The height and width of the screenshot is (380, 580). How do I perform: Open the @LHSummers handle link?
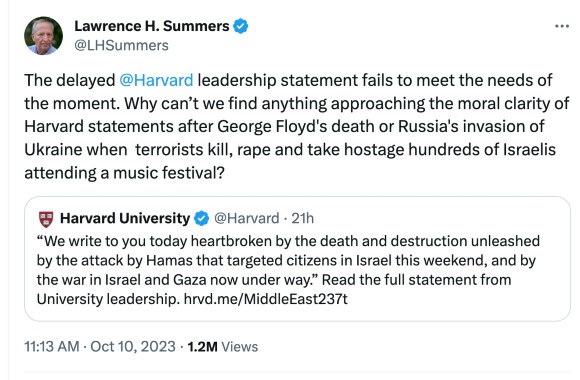click(121, 46)
